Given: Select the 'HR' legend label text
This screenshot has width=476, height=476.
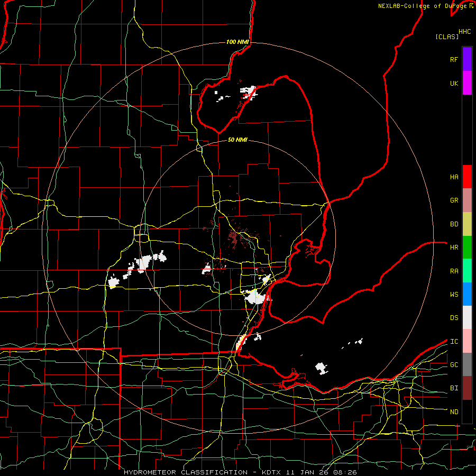Looking at the screenshot, I should [x=454, y=248].
